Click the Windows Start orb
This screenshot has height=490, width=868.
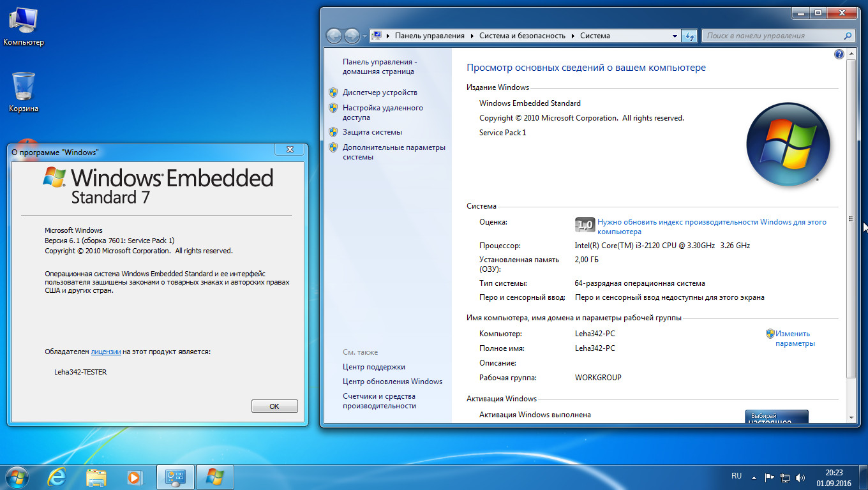(x=17, y=477)
